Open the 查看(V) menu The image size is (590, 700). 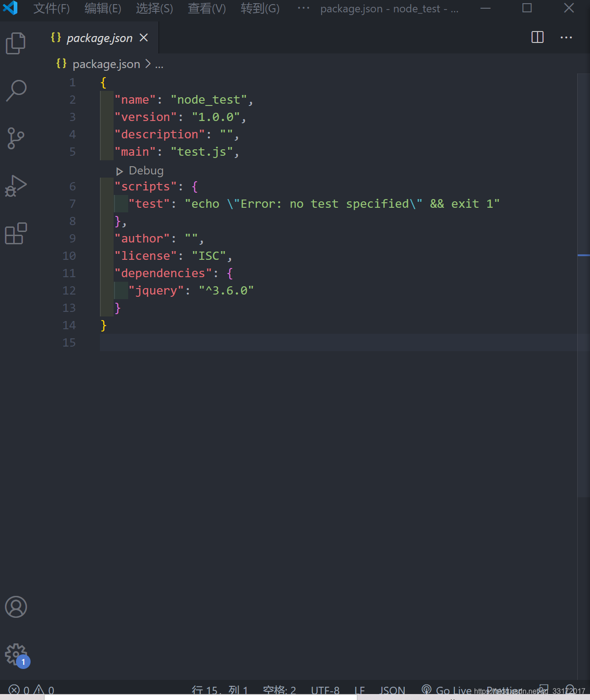pyautogui.click(x=207, y=8)
